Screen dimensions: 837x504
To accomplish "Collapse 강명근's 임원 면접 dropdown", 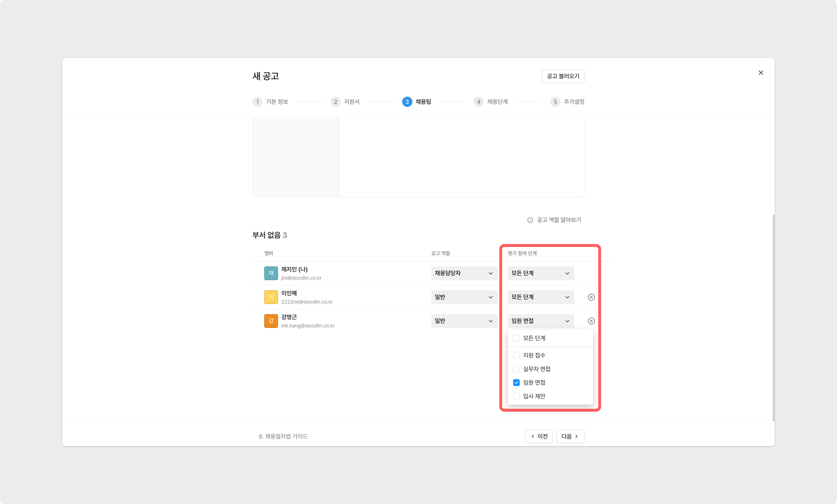I will tap(540, 321).
